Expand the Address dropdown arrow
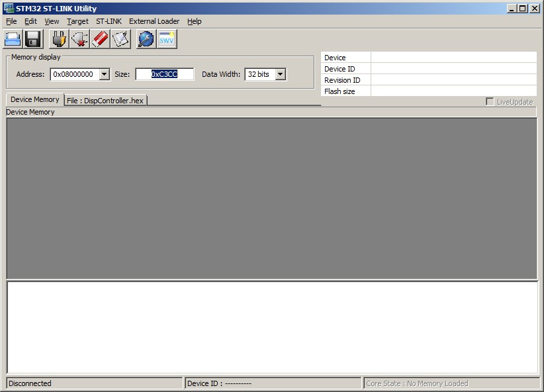This screenshot has width=544, height=392. tap(104, 74)
